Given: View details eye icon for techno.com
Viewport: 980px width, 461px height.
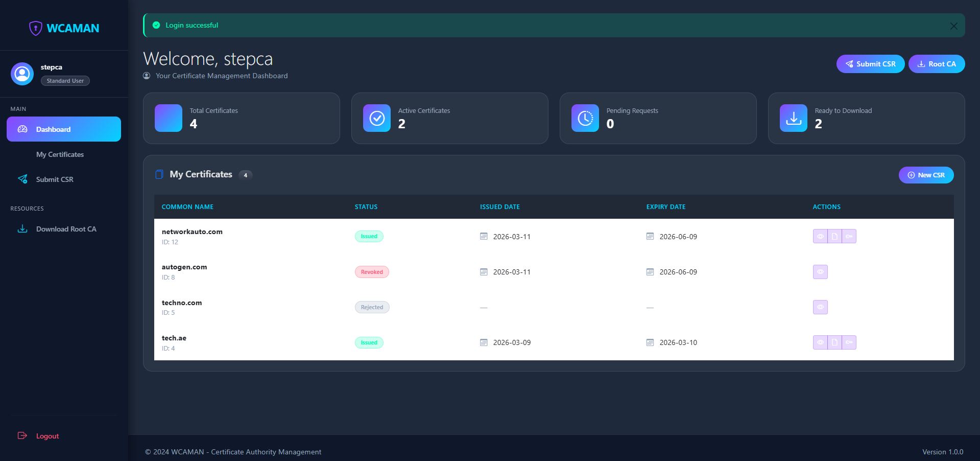Looking at the screenshot, I should pyautogui.click(x=820, y=307).
